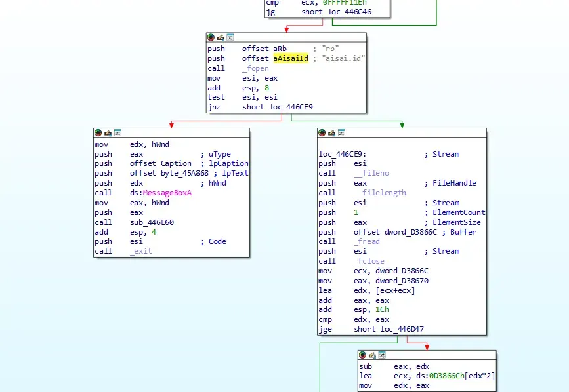Screen dimensions: 569x392
Task: Click the group nodes icon on the sub eax, edx block
Action: (382, 355)
